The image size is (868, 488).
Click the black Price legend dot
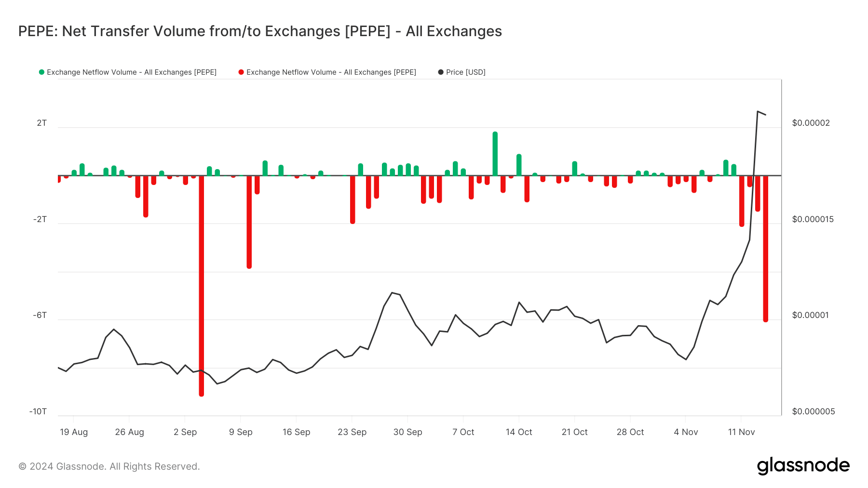441,72
